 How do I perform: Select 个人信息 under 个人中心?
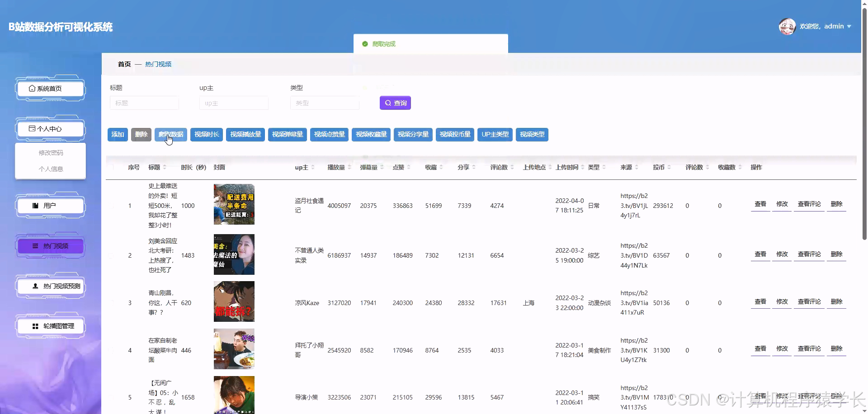click(x=51, y=169)
